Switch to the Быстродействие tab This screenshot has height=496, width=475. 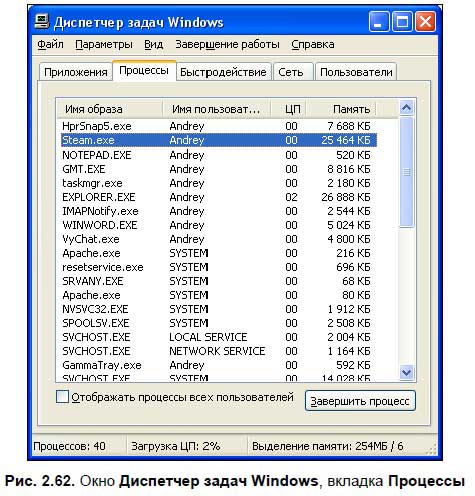223,72
